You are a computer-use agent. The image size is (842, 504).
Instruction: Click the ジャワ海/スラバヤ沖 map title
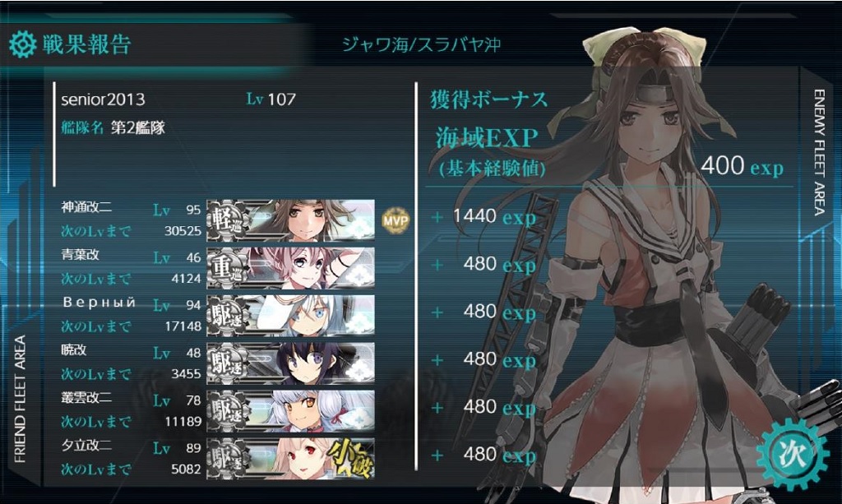421,44
